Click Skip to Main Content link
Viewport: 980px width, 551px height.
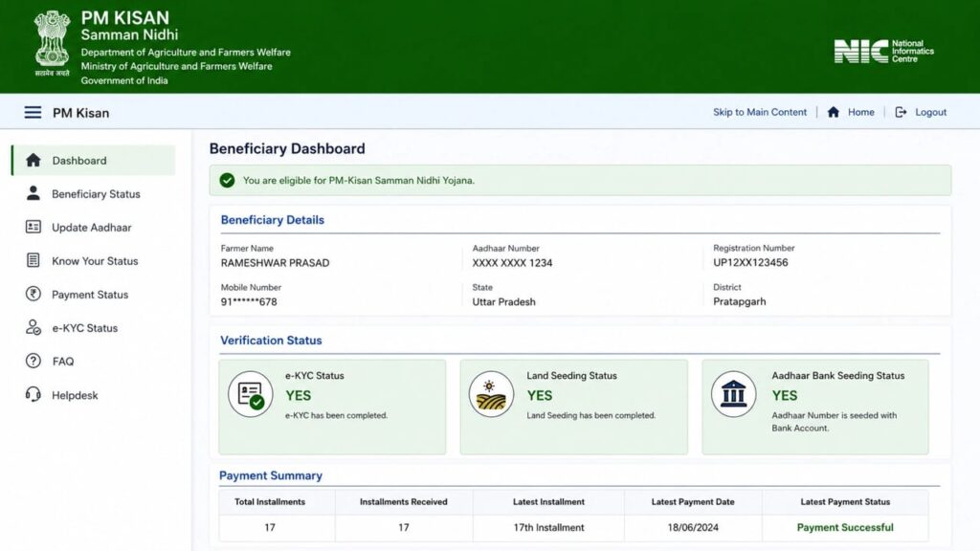(759, 112)
